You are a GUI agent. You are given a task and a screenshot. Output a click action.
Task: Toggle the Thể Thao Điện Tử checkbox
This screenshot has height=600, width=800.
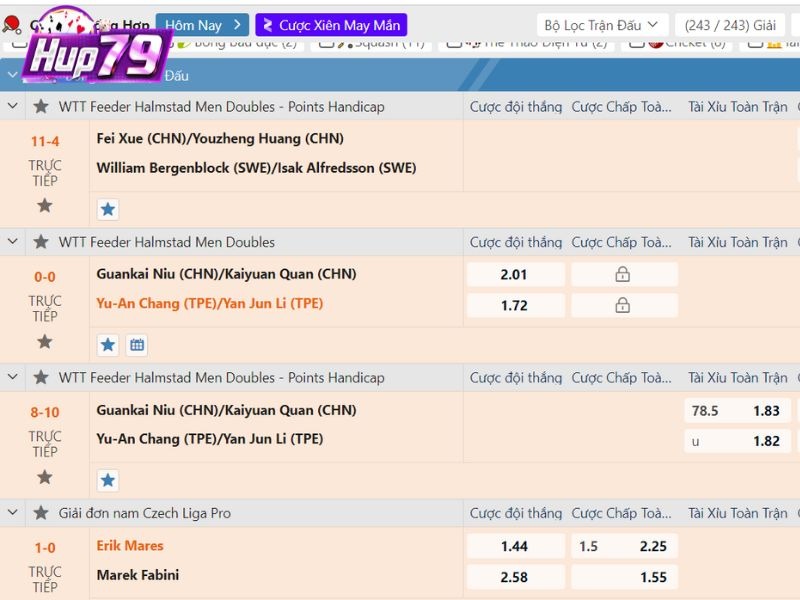pos(455,43)
